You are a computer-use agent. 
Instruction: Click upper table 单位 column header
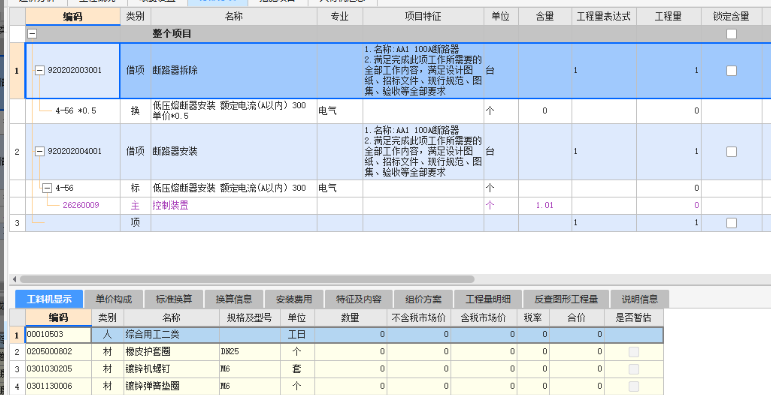pyautogui.click(x=501, y=17)
